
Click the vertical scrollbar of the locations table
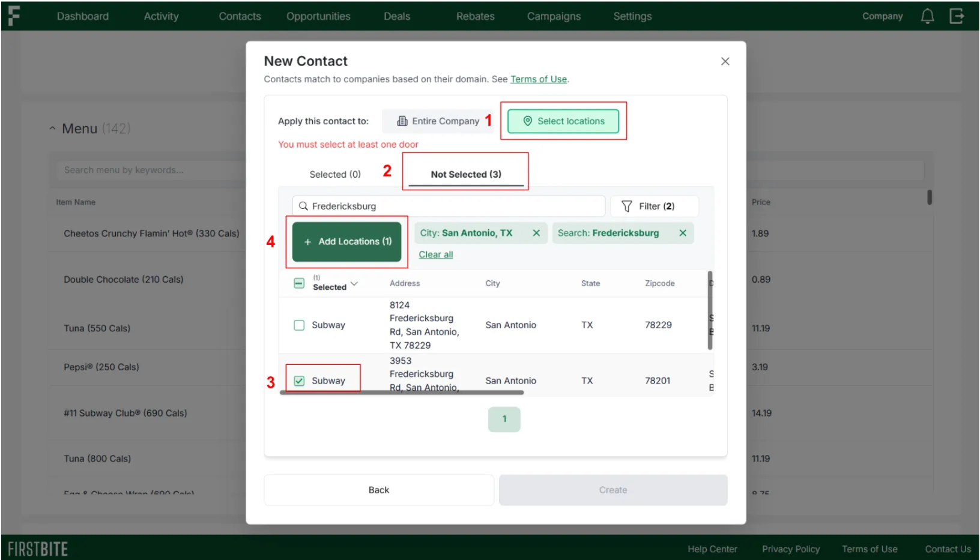pyautogui.click(x=710, y=310)
